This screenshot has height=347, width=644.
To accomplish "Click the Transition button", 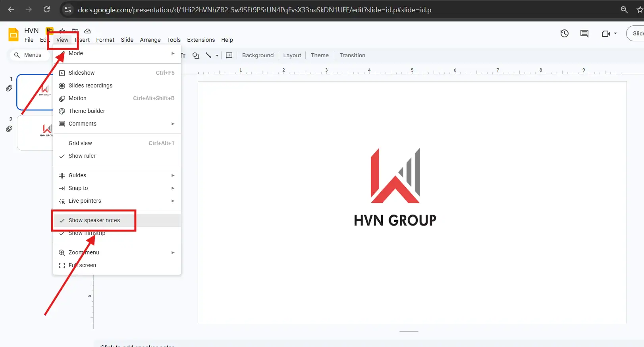I will point(352,55).
